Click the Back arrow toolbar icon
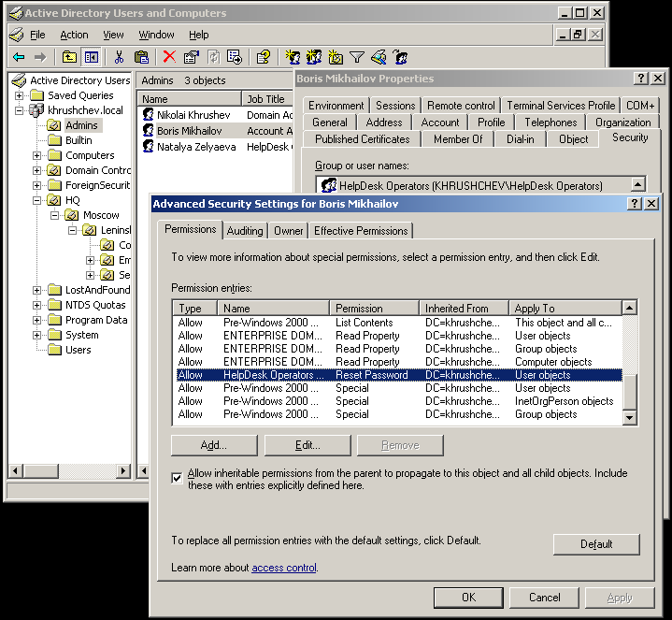 pyautogui.click(x=19, y=57)
